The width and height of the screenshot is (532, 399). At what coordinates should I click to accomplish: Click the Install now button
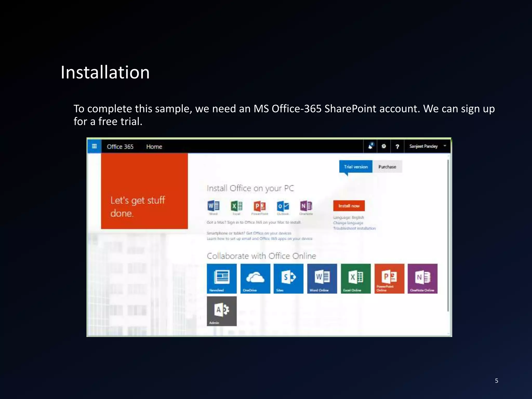(x=349, y=206)
